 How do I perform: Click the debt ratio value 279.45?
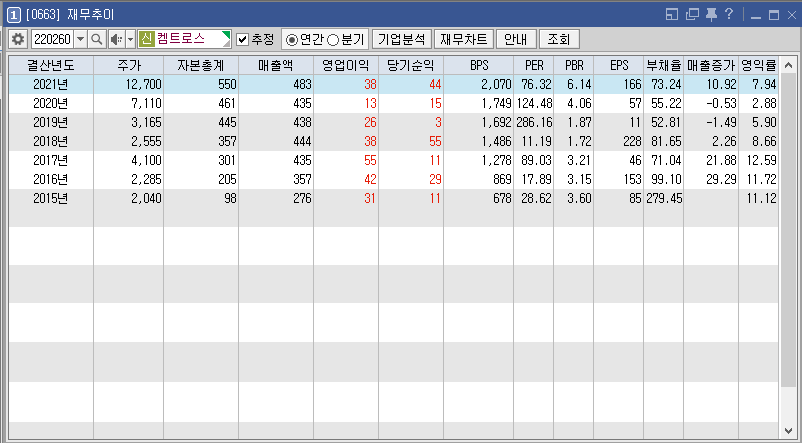pyautogui.click(x=664, y=198)
